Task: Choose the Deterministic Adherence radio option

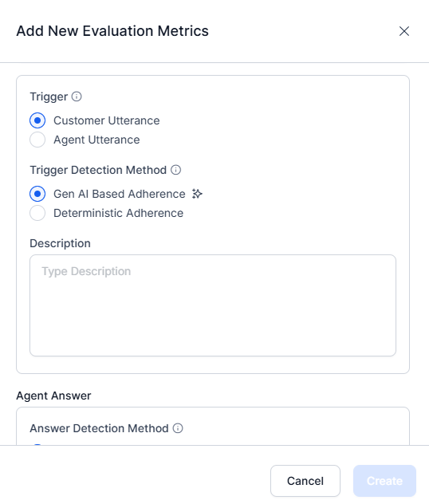Action: [37, 213]
